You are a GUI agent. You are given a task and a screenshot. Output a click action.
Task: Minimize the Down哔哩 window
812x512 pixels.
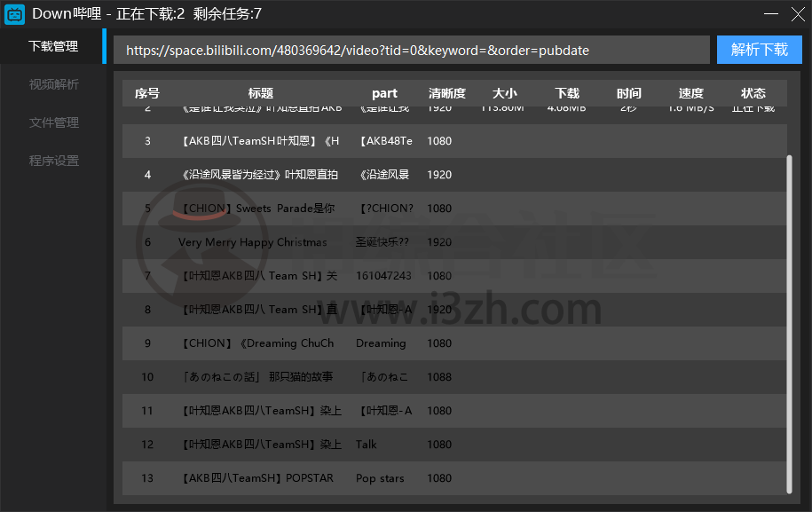pyautogui.click(x=770, y=14)
